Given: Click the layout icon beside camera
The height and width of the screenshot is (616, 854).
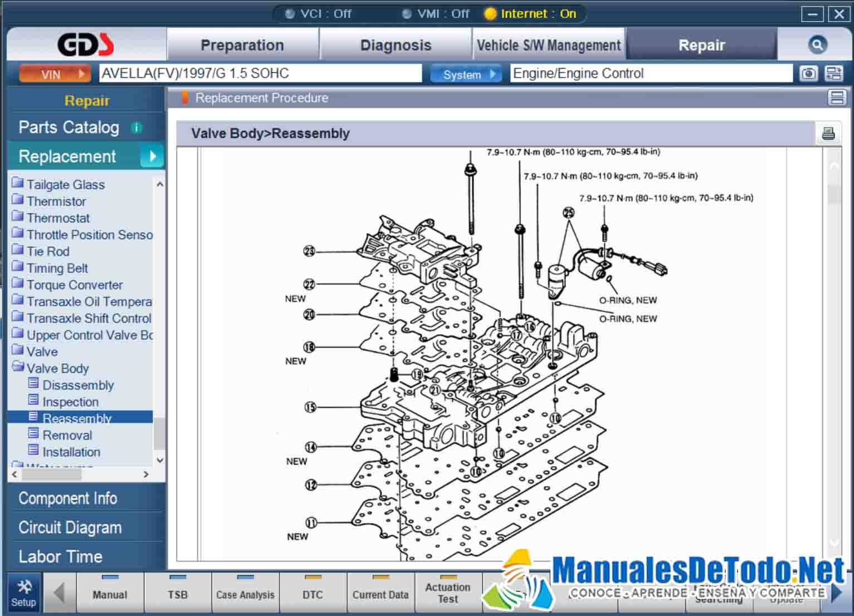Looking at the screenshot, I should pyautogui.click(x=834, y=74).
